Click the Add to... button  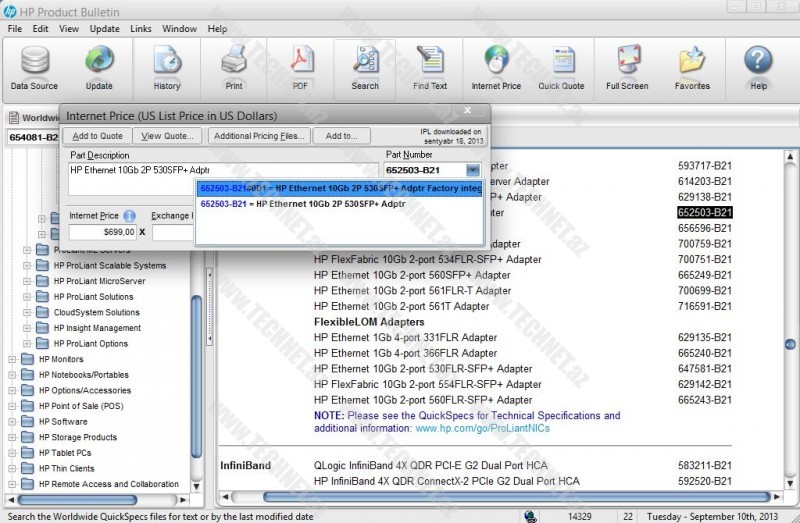(x=341, y=136)
